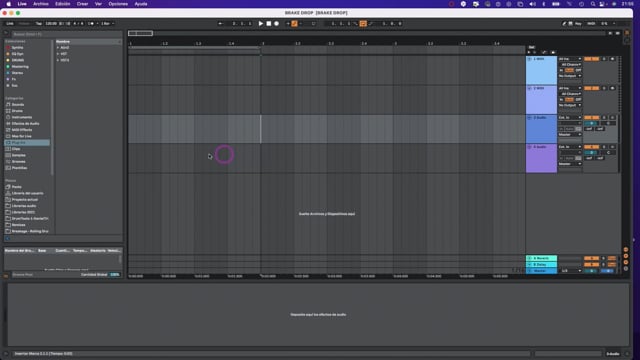Toggle the orange Loop switch in transport
Image resolution: width=640 pixels, height=360 pixels.
point(363,24)
